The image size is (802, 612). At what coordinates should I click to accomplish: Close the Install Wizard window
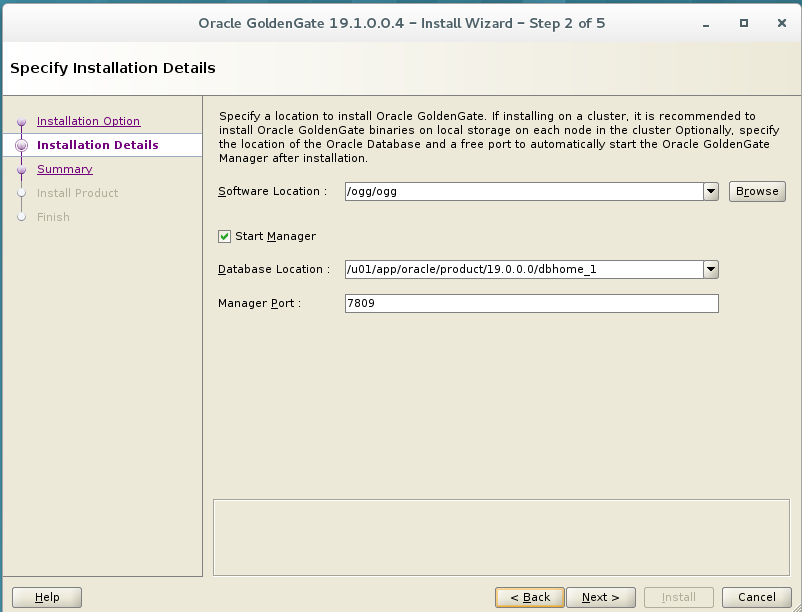782,23
